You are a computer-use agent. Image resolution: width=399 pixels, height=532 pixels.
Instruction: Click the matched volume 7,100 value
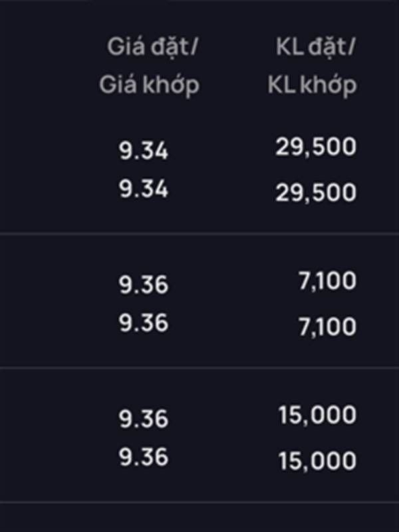click(327, 327)
